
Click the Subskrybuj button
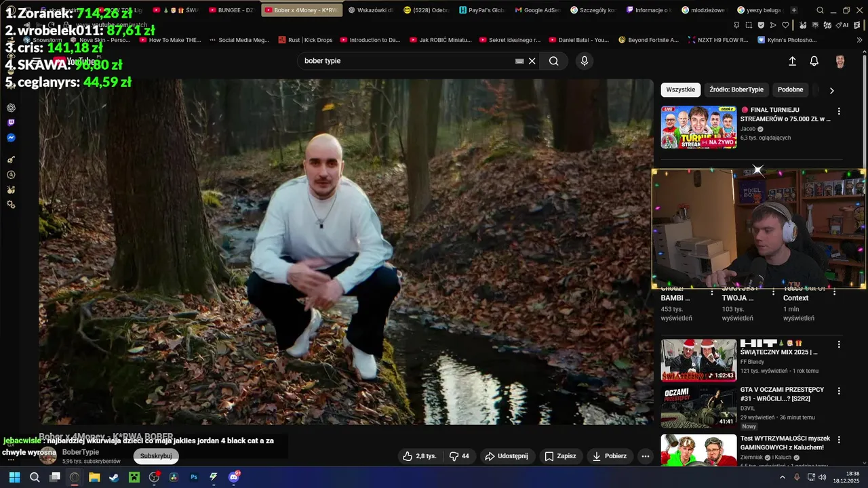[x=156, y=456]
